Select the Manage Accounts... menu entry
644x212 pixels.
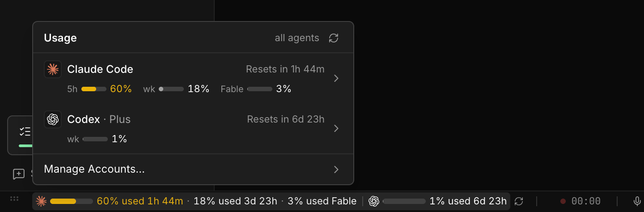[193, 170]
